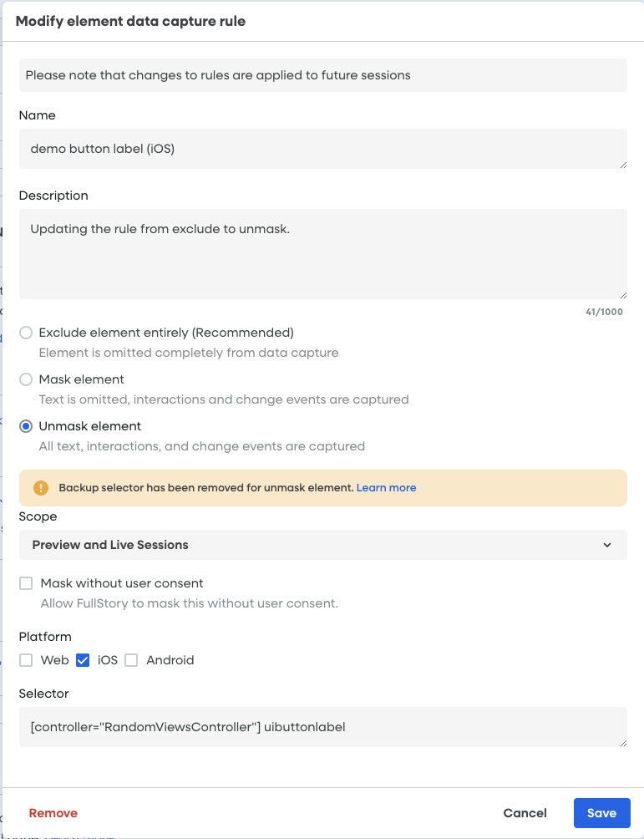Focus the Description text area
Image resolution: width=644 pixels, height=839 pixels.
pyautogui.click(x=322, y=254)
